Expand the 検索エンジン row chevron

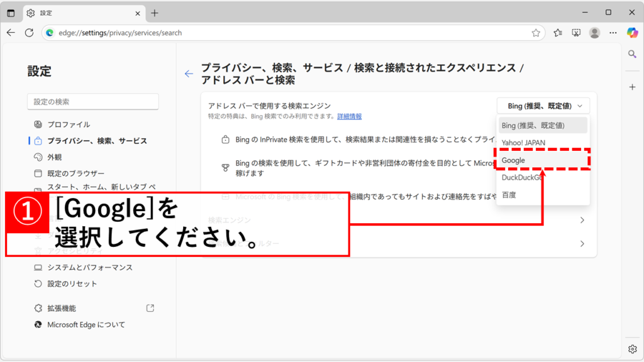[582, 221]
